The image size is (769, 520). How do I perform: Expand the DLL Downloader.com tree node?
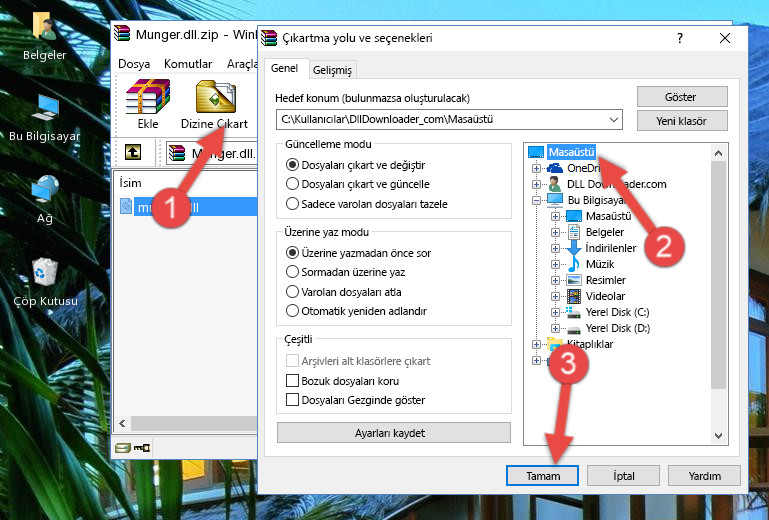point(537,184)
